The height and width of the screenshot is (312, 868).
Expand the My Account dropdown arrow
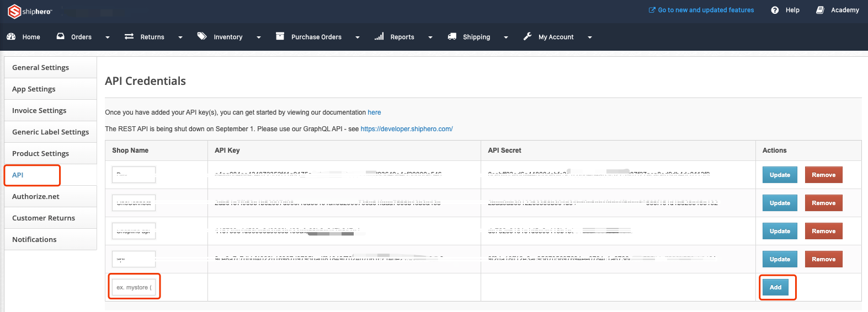[x=590, y=37]
